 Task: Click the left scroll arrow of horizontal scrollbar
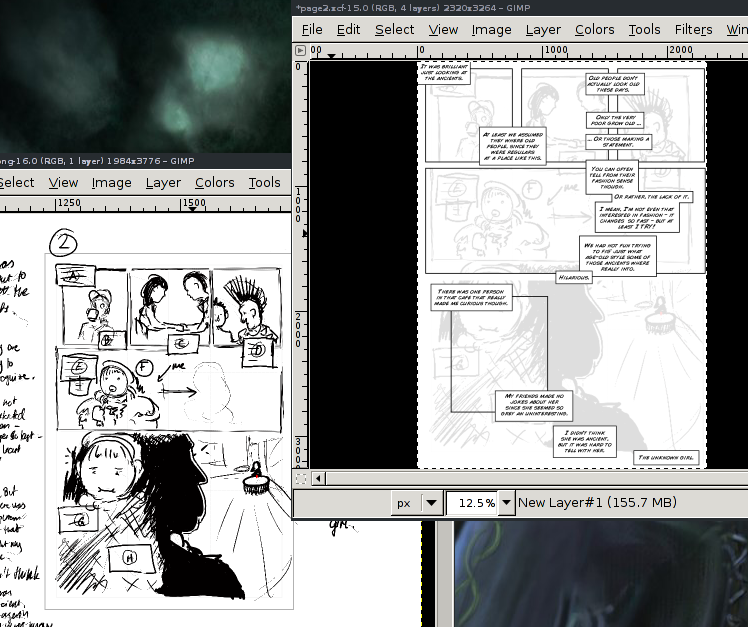318,478
